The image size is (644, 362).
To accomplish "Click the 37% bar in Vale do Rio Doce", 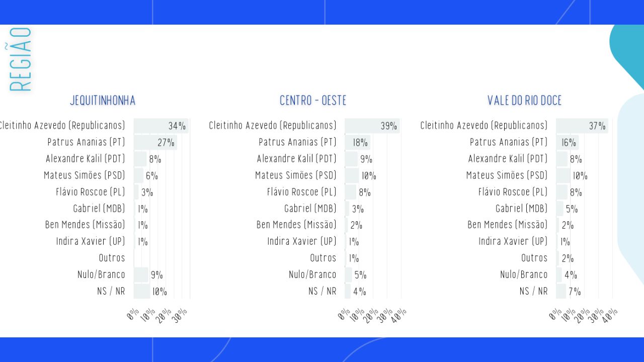I will pyautogui.click(x=582, y=126).
